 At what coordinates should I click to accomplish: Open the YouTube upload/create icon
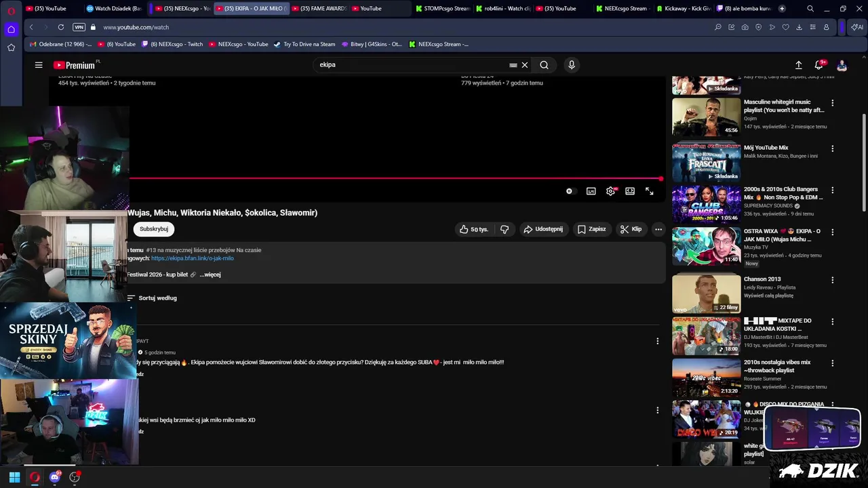799,65
